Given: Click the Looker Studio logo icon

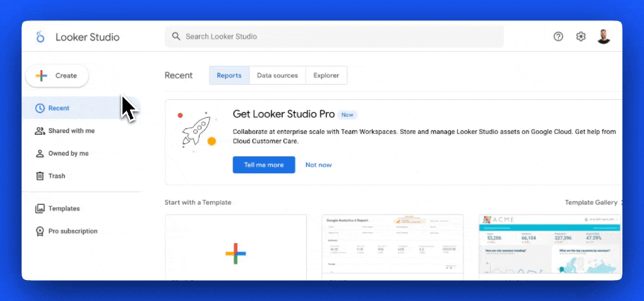Looking at the screenshot, I should [40, 37].
